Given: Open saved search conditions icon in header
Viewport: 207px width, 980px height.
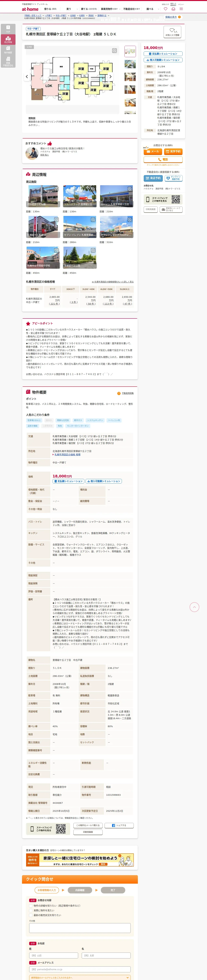Looking at the screenshot, I should [173, 9].
